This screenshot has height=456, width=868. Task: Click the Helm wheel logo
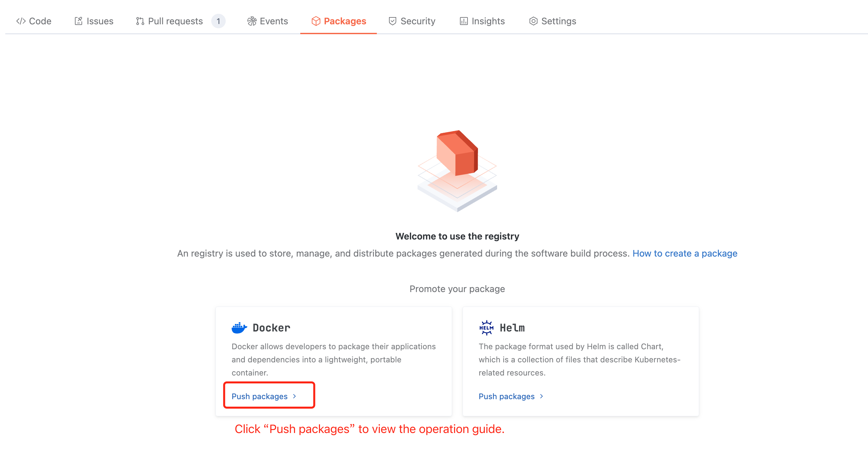click(x=486, y=328)
